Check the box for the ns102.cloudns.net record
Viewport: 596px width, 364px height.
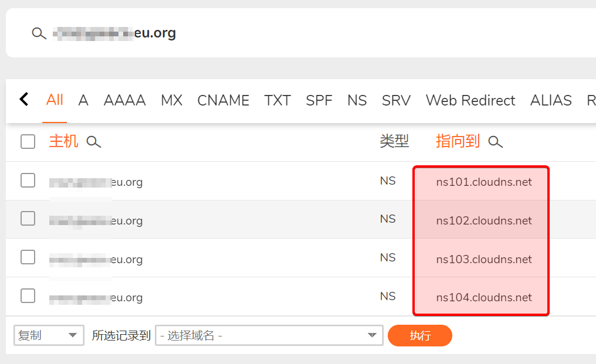point(28,219)
